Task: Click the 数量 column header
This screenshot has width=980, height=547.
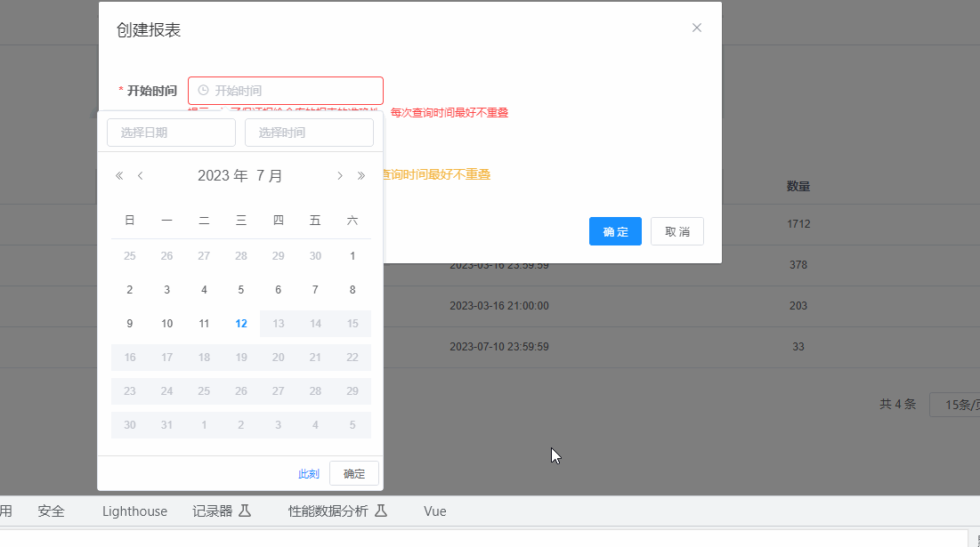Action: tap(798, 186)
